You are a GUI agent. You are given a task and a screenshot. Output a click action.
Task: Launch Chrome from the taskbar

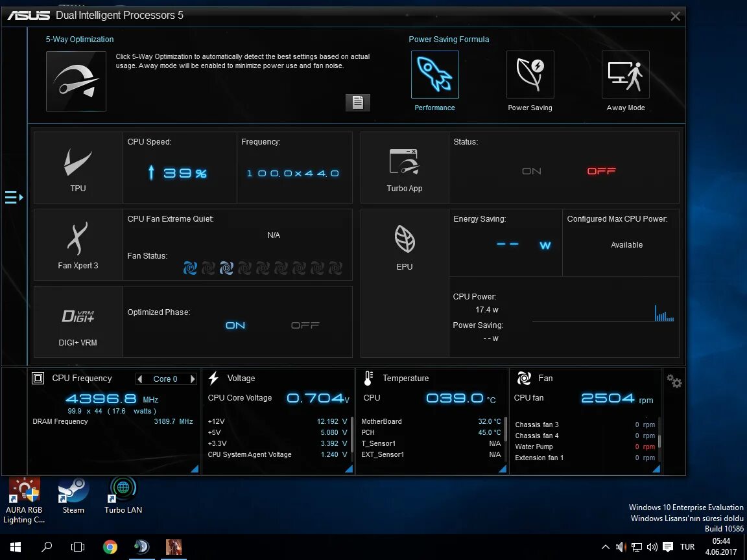(x=110, y=546)
